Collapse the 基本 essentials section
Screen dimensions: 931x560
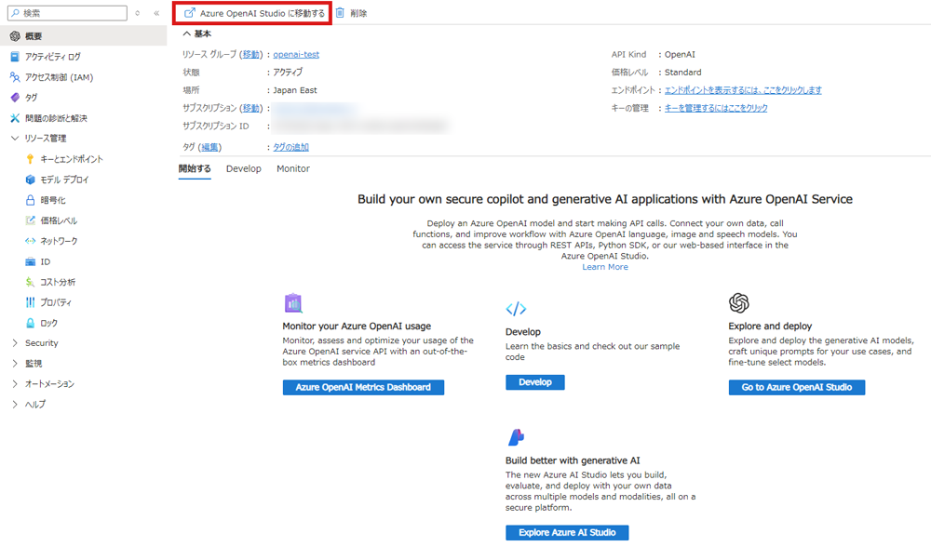click(187, 33)
